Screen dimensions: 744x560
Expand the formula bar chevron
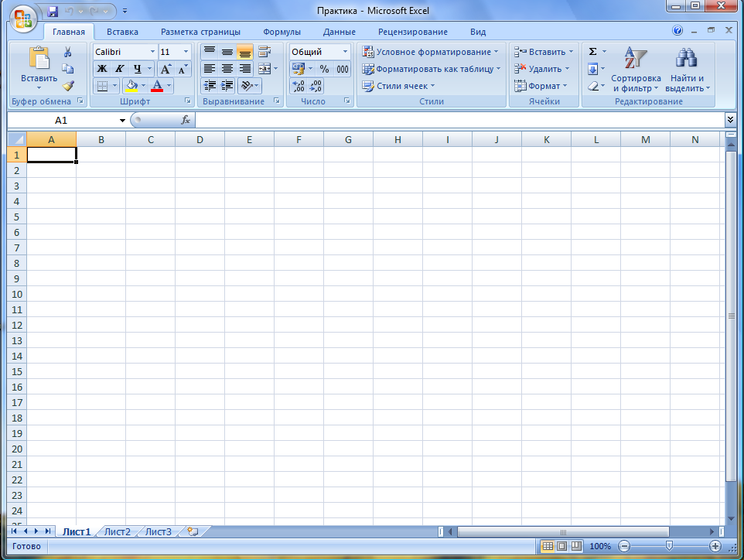coord(730,120)
